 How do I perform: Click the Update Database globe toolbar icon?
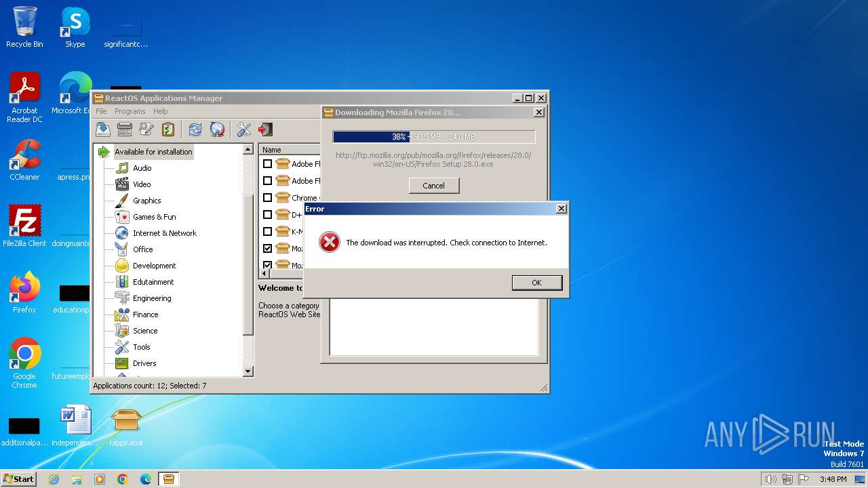(217, 129)
